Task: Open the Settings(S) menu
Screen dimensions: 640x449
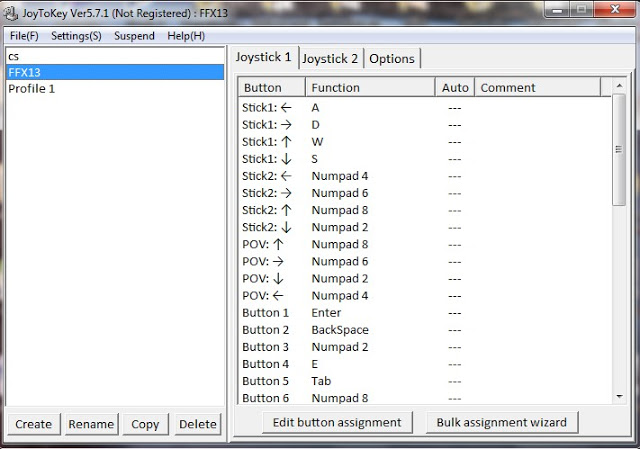Action: tap(76, 36)
